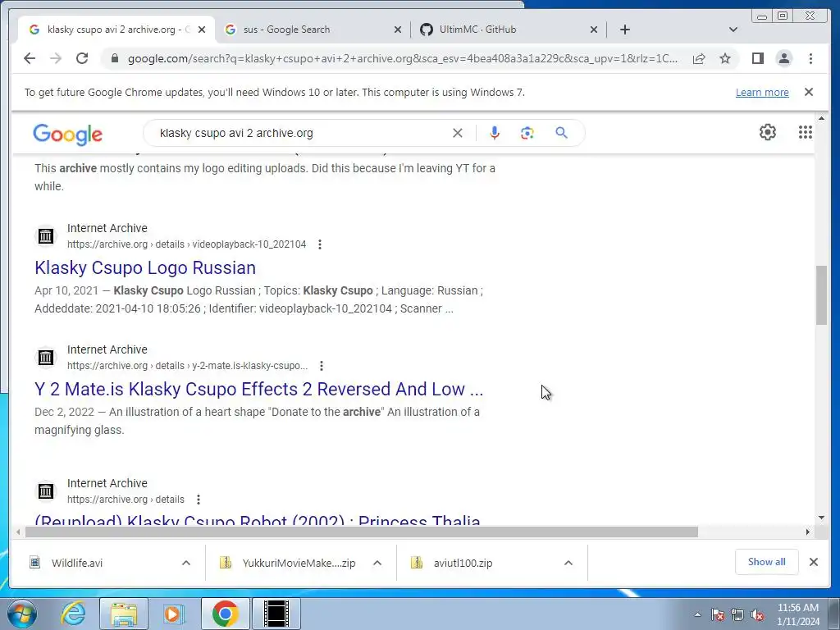Clear the Google search box text
The width and height of the screenshot is (840, 630).
[x=458, y=133]
